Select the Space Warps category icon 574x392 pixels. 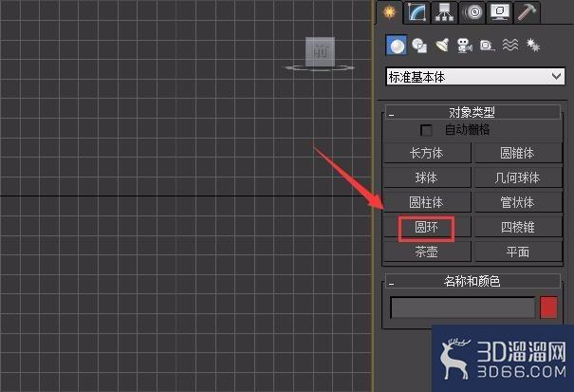[x=510, y=46]
